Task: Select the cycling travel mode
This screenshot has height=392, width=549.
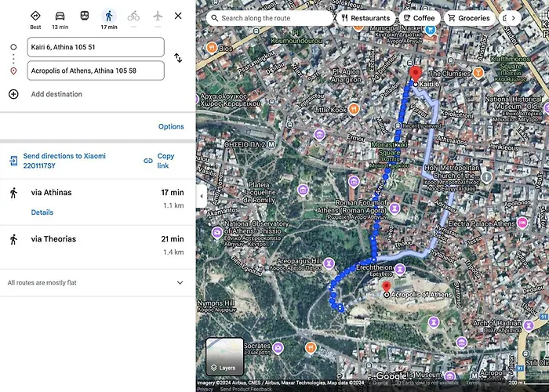Action: click(x=133, y=16)
